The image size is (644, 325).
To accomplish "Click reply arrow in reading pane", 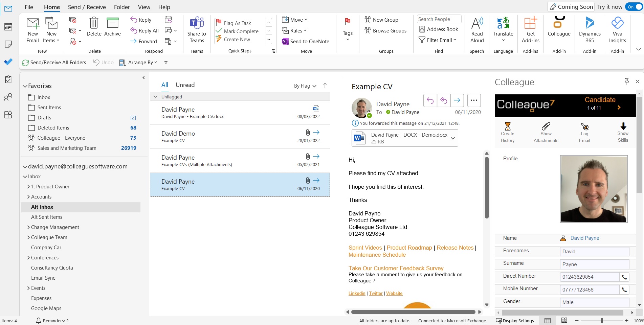I will 430,100.
